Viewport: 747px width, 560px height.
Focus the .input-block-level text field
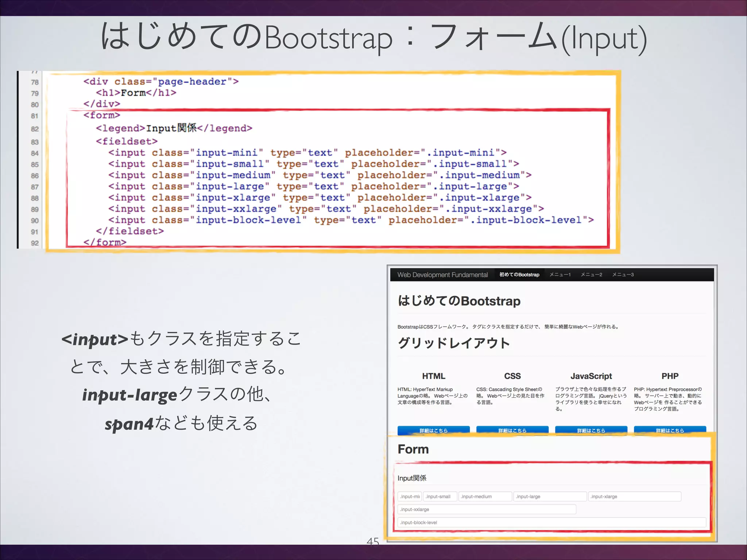(x=552, y=522)
